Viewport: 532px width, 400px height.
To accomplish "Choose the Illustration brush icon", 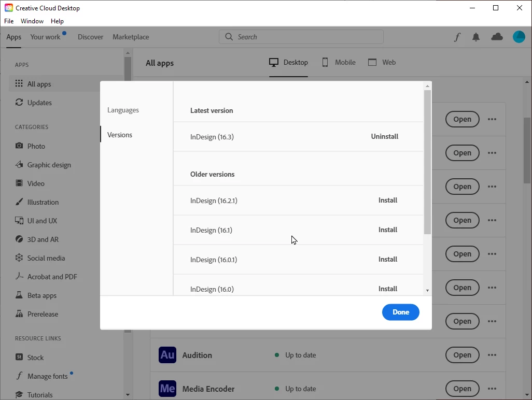I will pos(19,202).
